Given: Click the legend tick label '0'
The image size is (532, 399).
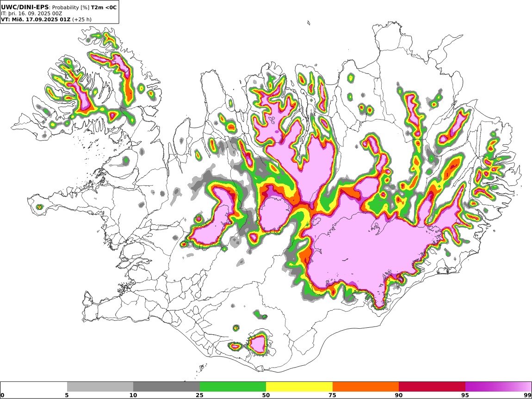Looking at the screenshot, I should pyautogui.click(x=3, y=395).
